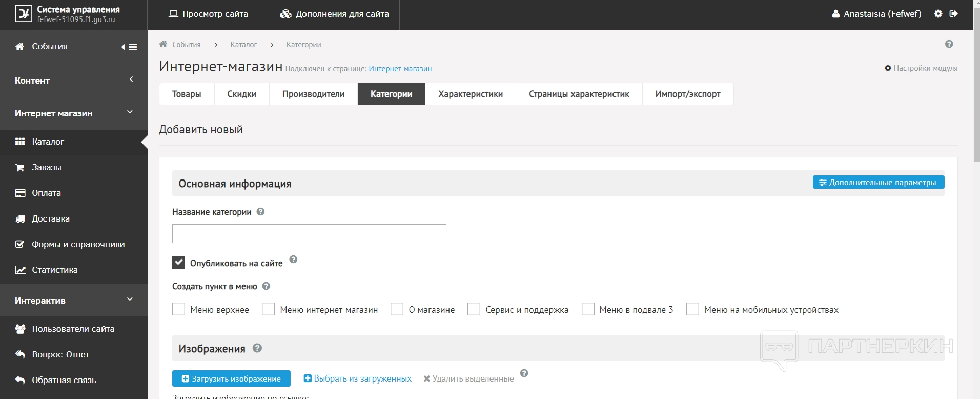Switch to the Товары tab
The image size is (980, 399).
coord(187,94)
